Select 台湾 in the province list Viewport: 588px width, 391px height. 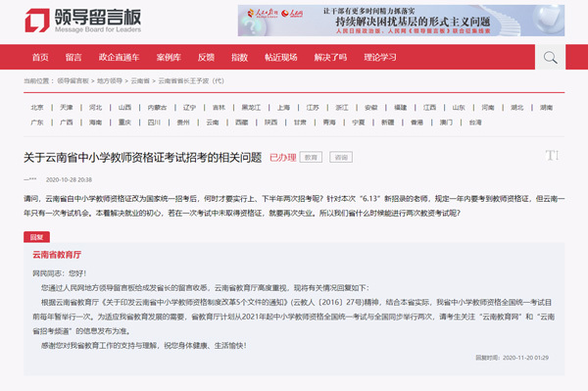475,122
